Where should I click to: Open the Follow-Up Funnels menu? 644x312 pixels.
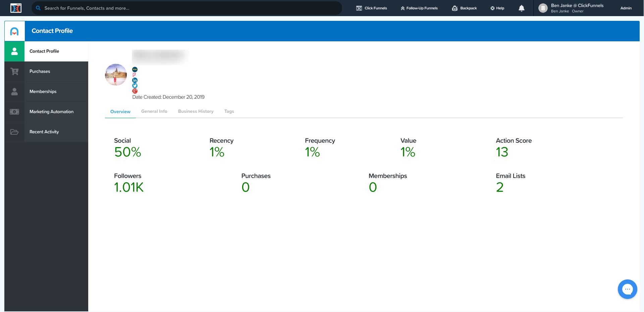[x=419, y=8]
